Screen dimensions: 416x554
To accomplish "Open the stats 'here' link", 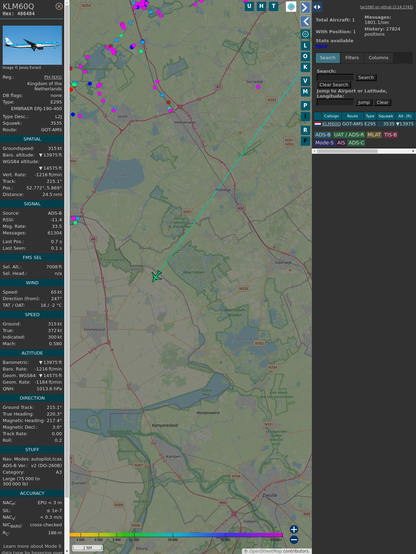I will (x=321, y=46).
